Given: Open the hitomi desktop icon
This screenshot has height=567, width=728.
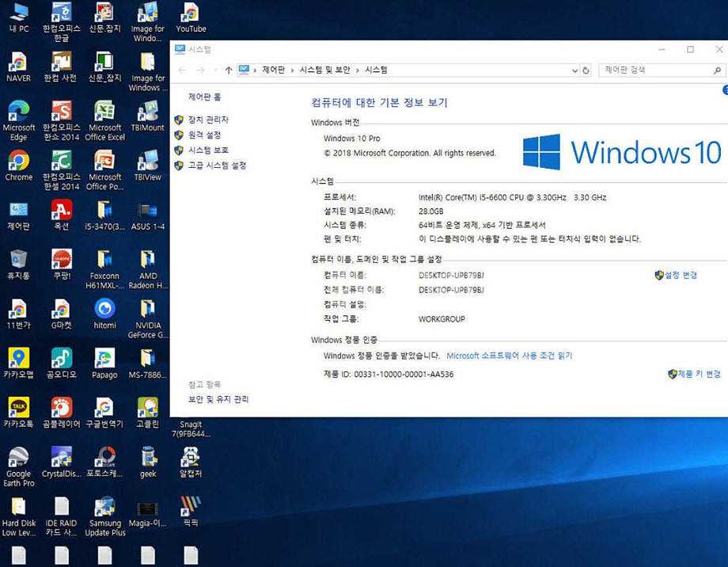Looking at the screenshot, I should pos(105,314).
